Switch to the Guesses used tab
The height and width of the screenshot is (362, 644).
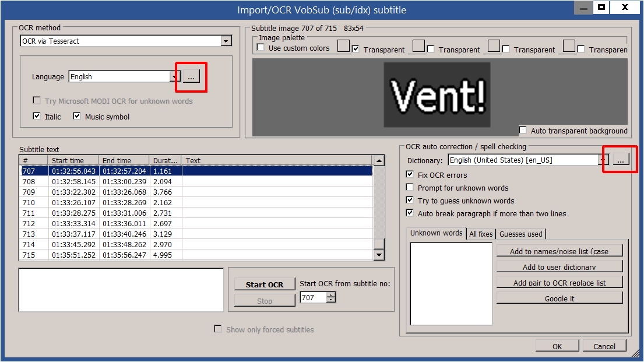[521, 234]
